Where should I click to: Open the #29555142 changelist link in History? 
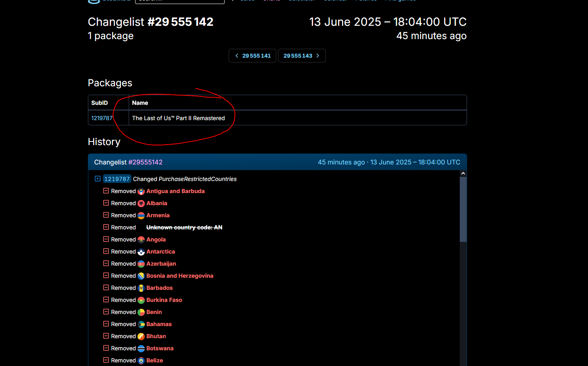point(146,162)
